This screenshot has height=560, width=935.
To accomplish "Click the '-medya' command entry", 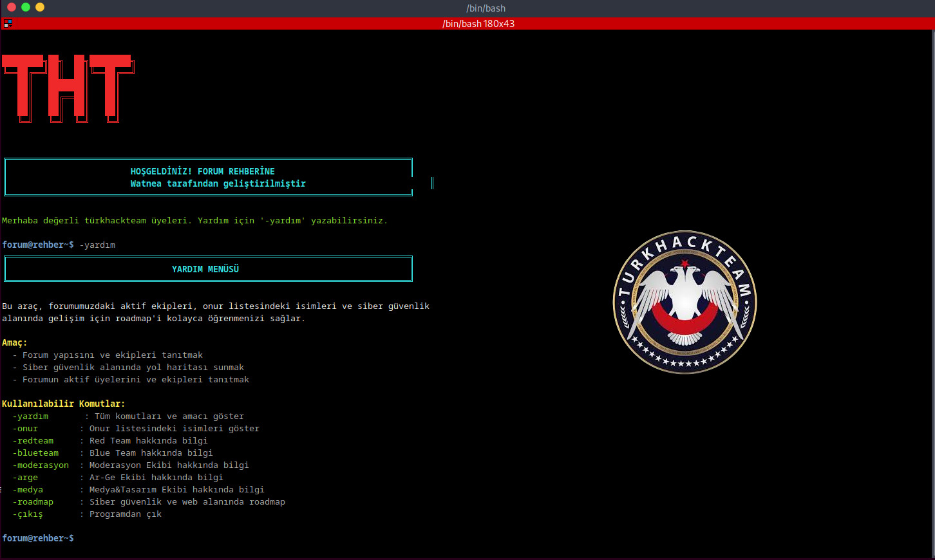I will pos(28,489).
